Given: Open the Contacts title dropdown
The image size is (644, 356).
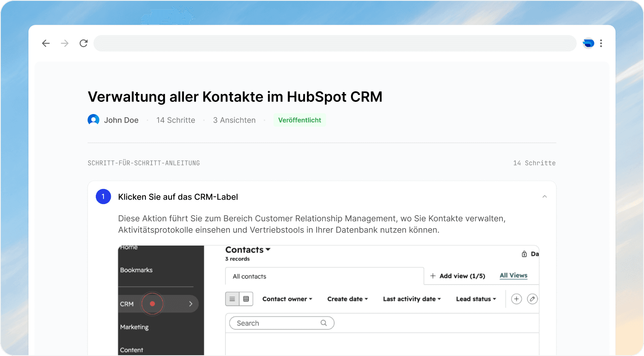Looking at the screenshot, I should [248, 250].
